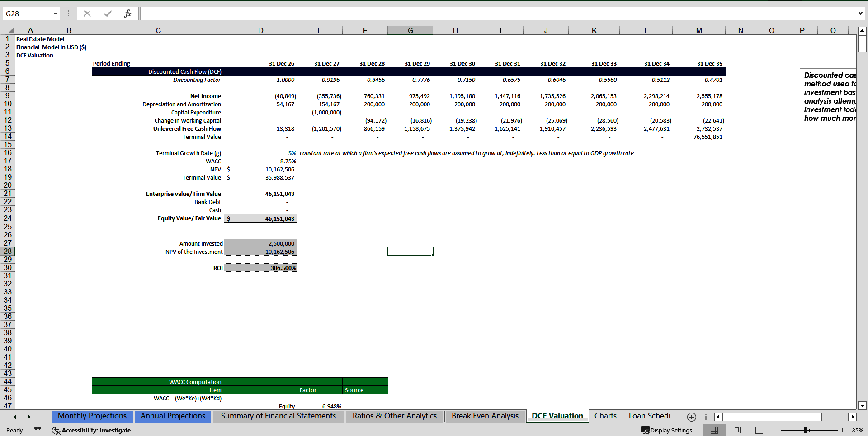
Task: Open zoom dialog via 85% label
Action: coord(857,430)
